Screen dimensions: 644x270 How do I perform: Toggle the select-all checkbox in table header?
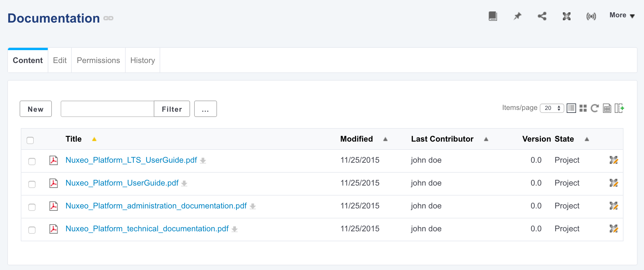[x=30, y=140]
